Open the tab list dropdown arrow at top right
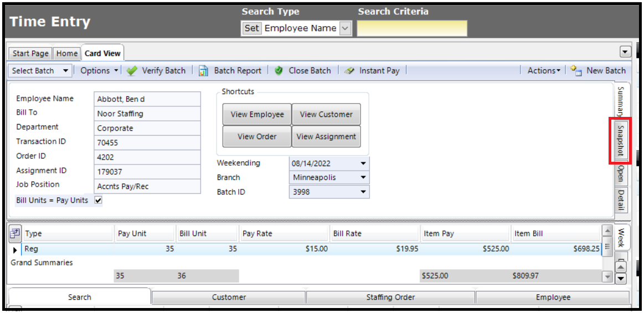The height and width of the screenshot is (313, 644). point(625,52)
